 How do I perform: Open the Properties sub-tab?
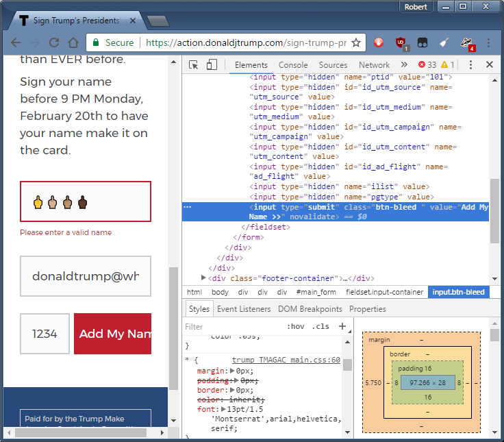(368, 309)
